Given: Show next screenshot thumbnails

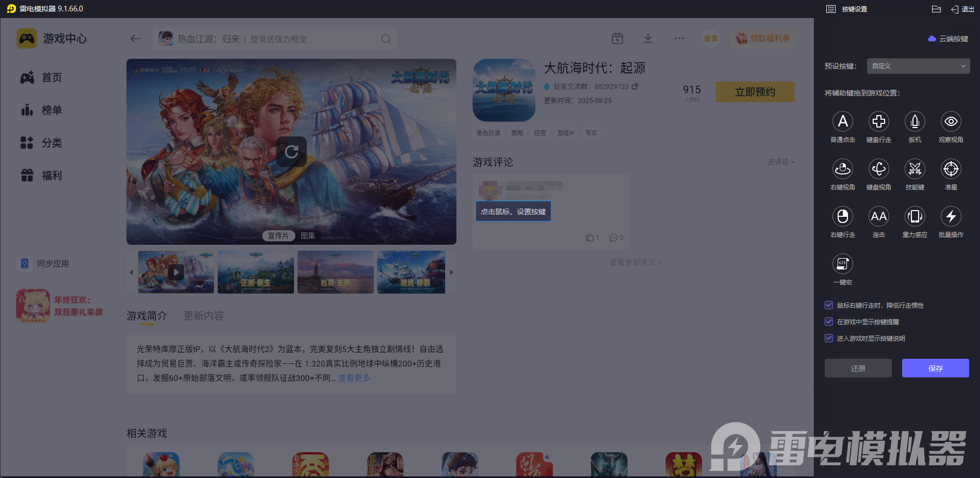Looking at the screenshot, I should (x=452, y=272).
